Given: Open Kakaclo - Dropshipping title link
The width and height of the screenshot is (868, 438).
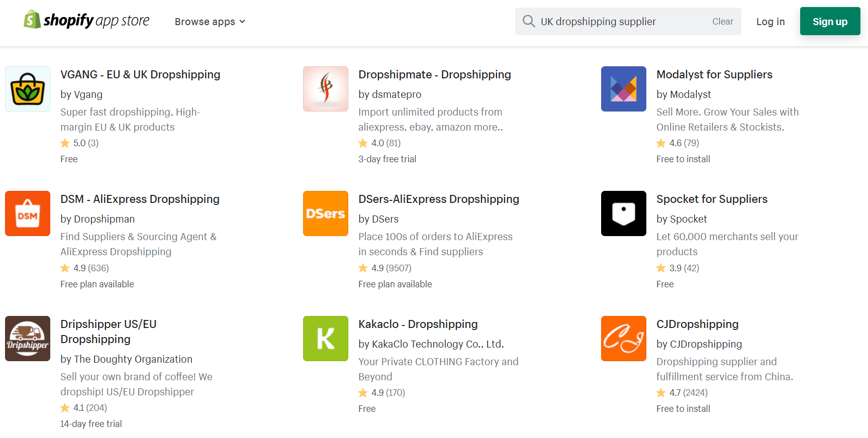Looking at the screenshot, I should [x=418, y=324].
